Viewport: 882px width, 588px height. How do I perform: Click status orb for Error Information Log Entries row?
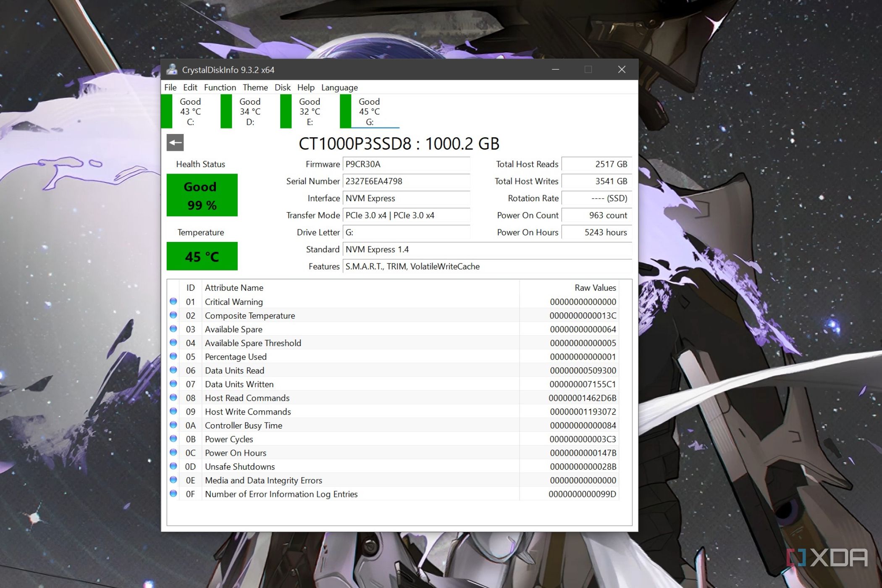(173, 494)
